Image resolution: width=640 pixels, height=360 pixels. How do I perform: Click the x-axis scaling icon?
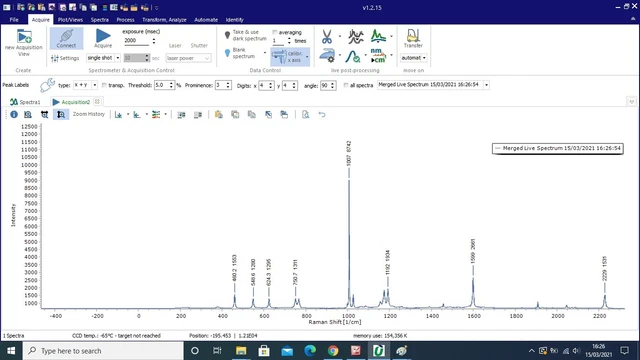[137, 115]
